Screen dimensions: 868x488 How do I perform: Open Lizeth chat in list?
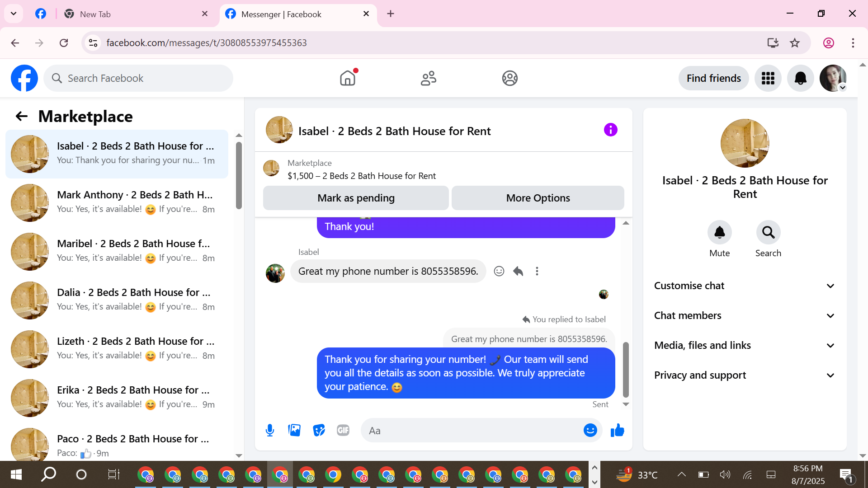117,349
